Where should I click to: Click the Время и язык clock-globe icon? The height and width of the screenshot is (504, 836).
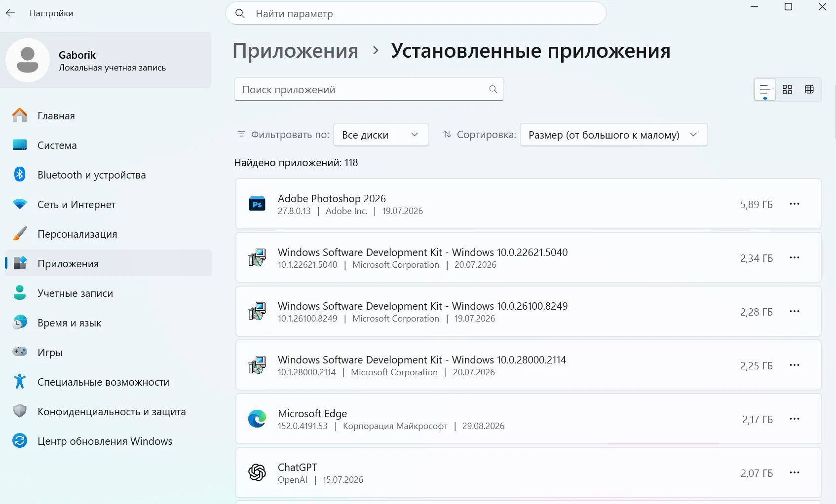click(x=20, y=323)
